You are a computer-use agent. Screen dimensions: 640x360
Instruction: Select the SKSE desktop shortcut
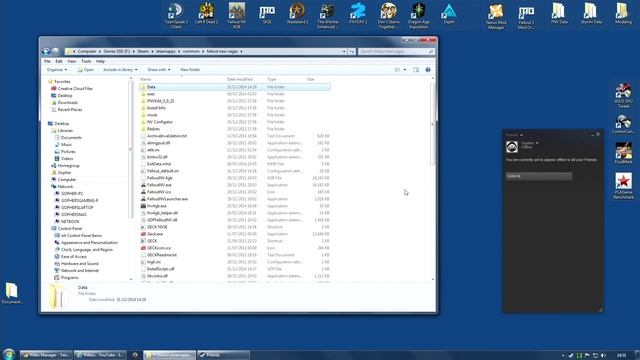(x=267, y=14)
